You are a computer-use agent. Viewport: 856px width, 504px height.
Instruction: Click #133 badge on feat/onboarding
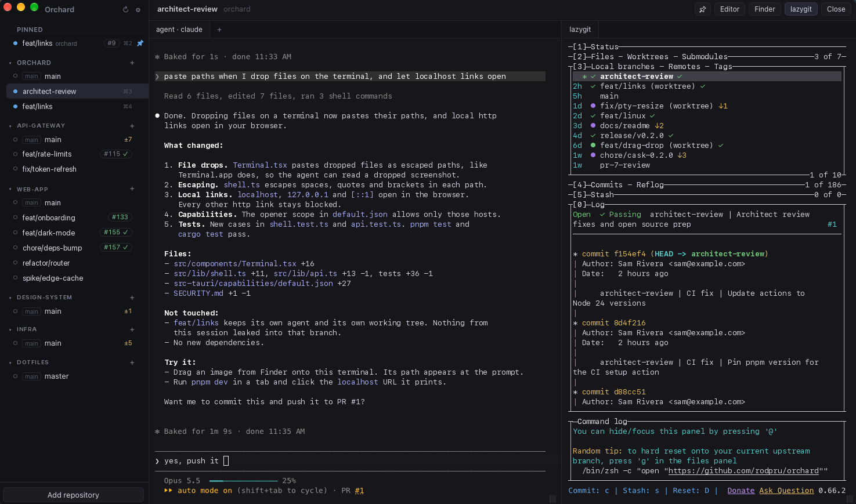pyautogui.click(x=120, y=217)
